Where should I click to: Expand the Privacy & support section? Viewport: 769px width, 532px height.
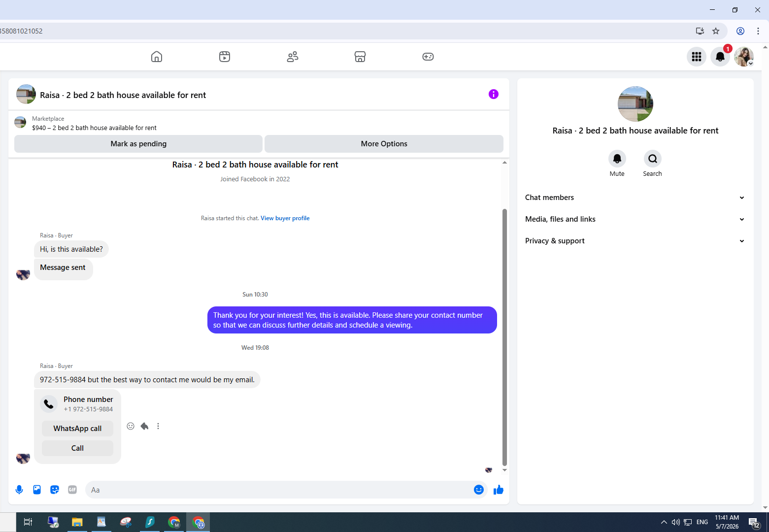[635, 241]
